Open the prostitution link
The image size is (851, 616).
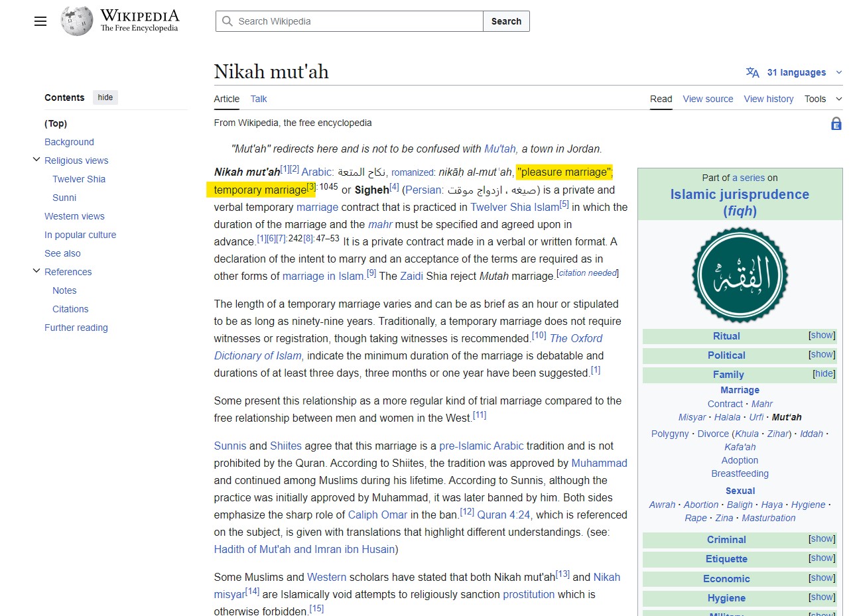click(x=529, y=594)
